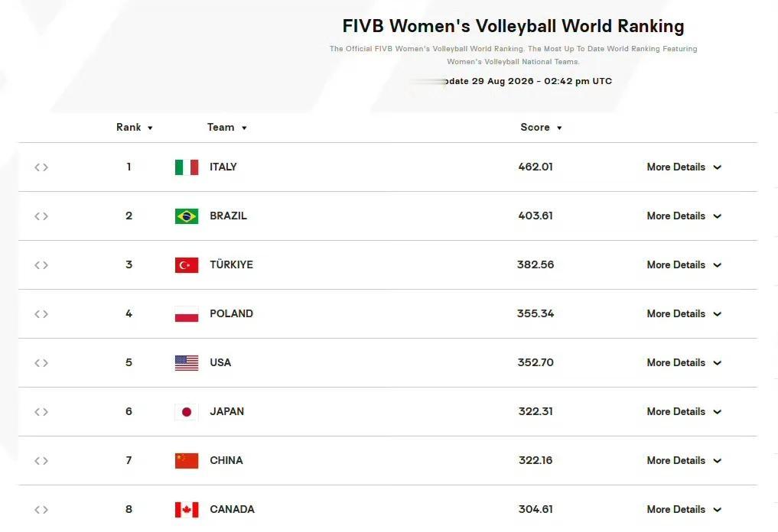Click the Brazil flag icon

[187, 216]
